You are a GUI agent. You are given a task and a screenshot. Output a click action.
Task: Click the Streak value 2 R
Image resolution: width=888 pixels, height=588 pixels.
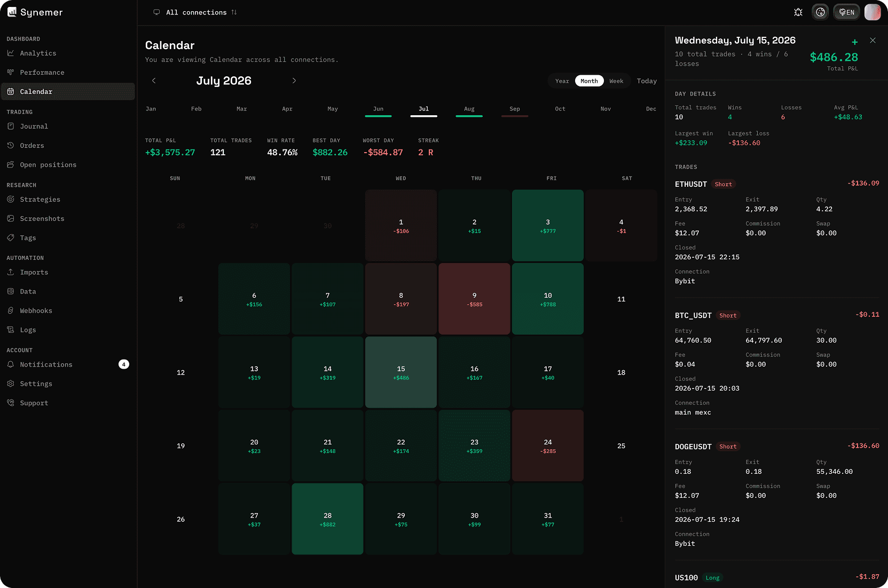[x=426, y=153]
